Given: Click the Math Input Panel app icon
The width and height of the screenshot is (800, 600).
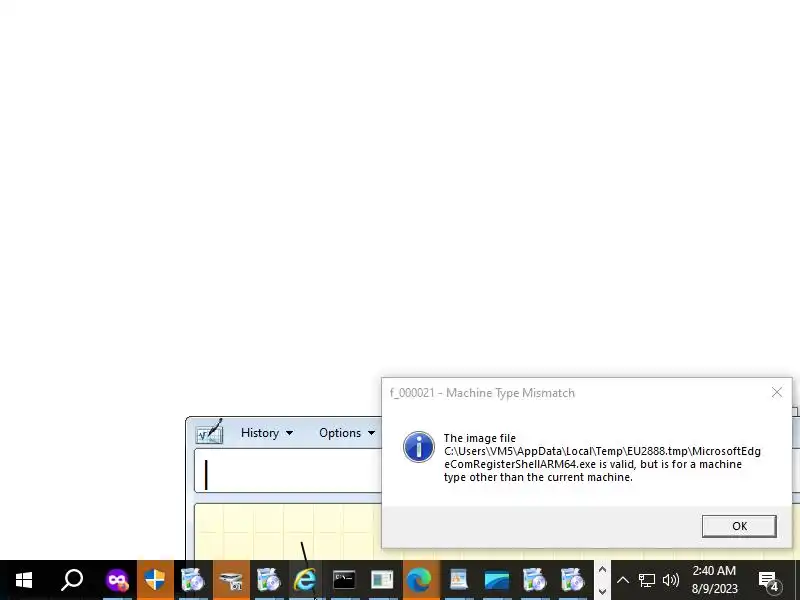Looking at the screenshot, I should (x=209, y=432).
